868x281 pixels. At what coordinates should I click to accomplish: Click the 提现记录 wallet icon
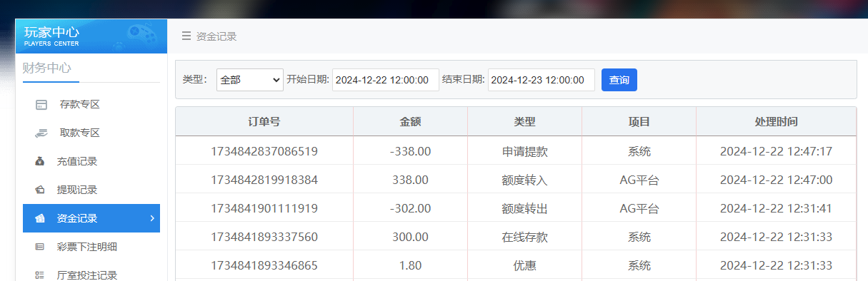coord(41,190)
